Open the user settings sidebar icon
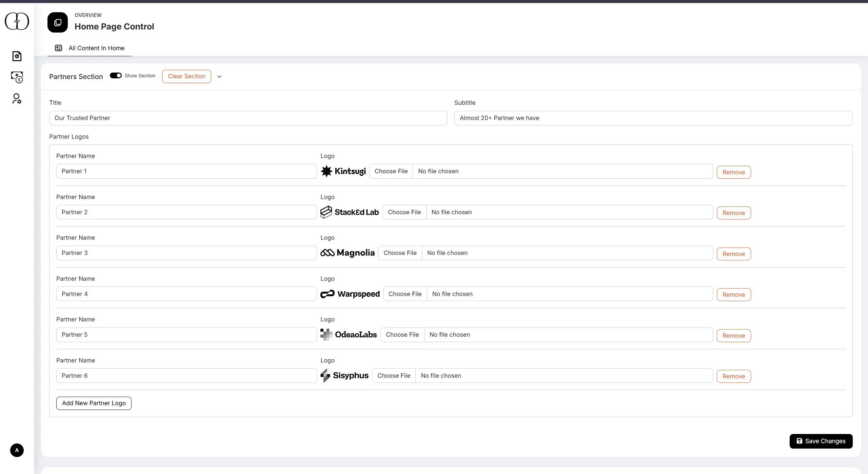The width and height of the screenshot is (868, 474). pos(17,99)
